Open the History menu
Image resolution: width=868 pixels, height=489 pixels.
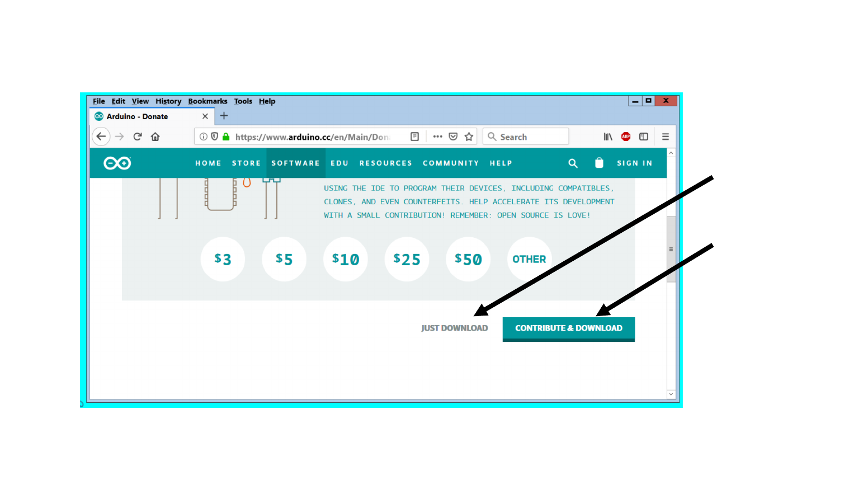168,101
